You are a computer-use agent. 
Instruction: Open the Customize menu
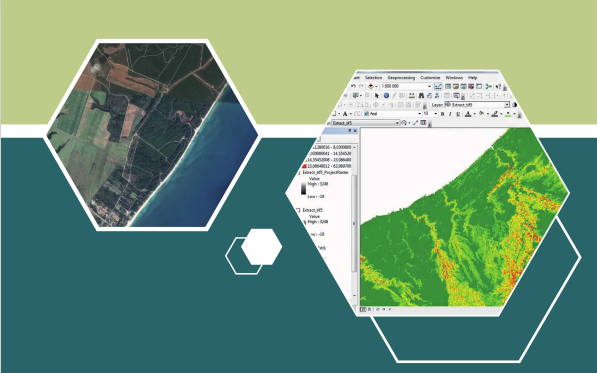pos(430,78)
